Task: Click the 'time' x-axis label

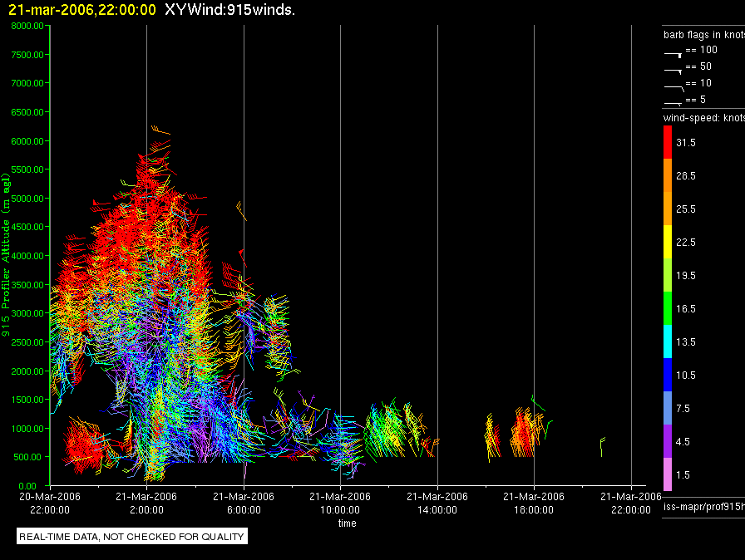Action: [348, 523]
